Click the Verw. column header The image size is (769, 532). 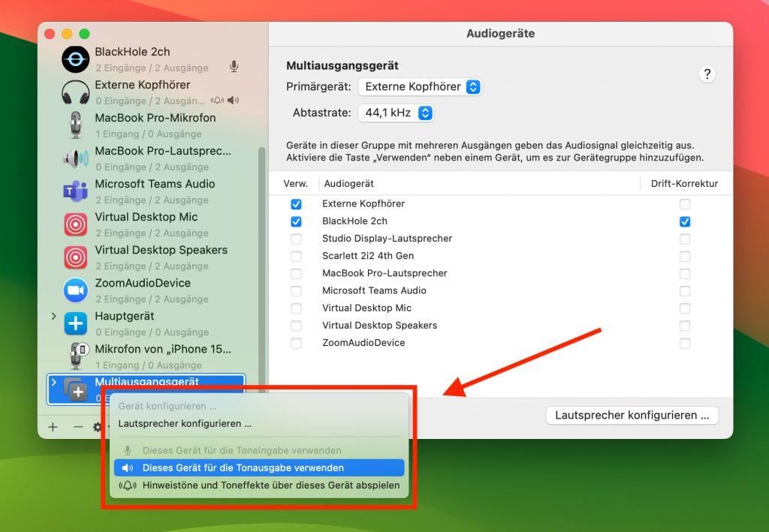(x=295, y=184)
